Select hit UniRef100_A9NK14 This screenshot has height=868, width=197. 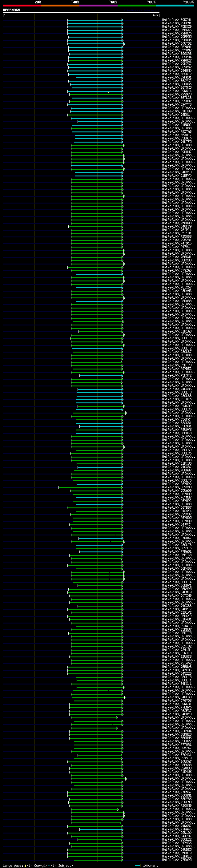(176, 91)
